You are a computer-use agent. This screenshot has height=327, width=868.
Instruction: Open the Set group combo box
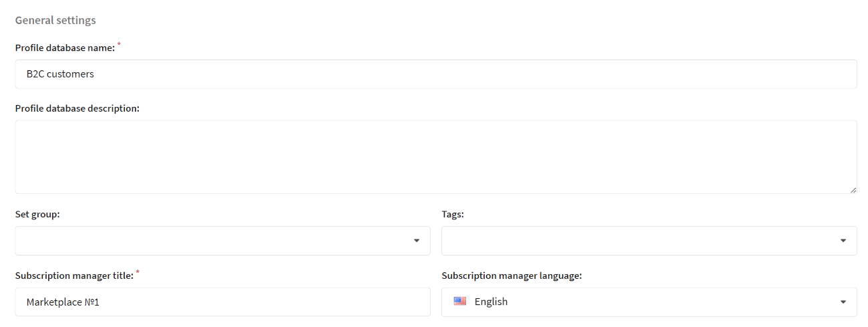click(x=222, y=241)
